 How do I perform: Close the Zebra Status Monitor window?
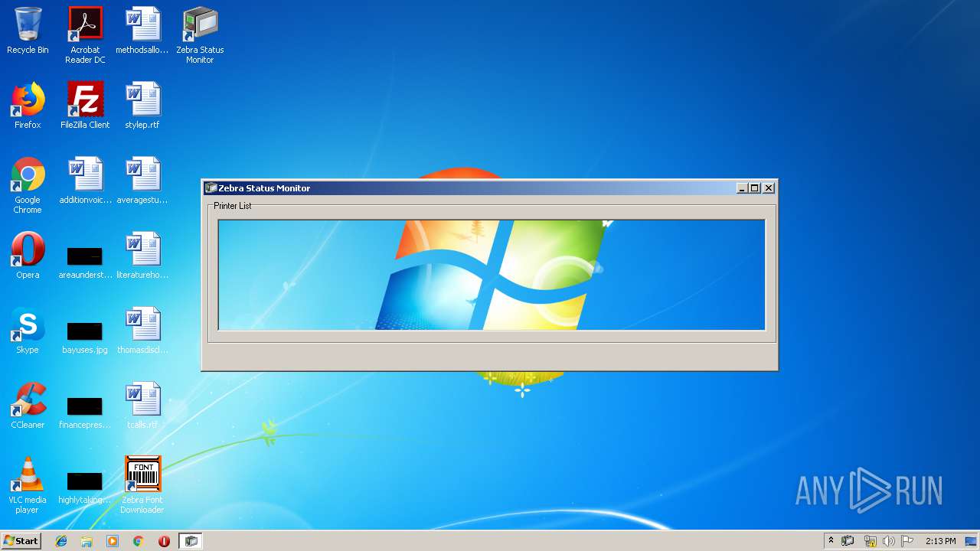[769, 188]
